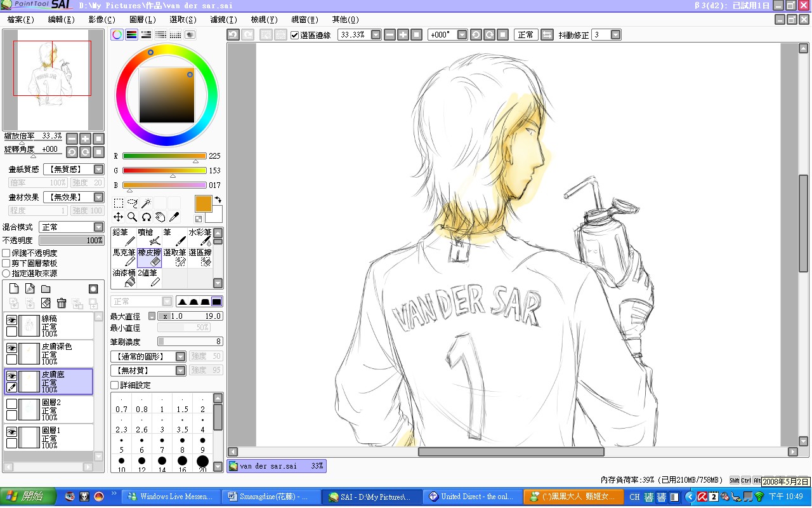Image resolution: width=812 pixels, height=508 pixels.
Task: Select the rectangular selection tool
Action: coord(119,203)
